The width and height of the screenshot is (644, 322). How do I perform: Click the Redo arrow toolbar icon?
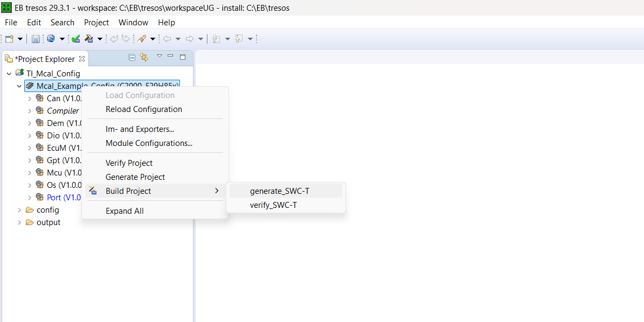(125, 38)
